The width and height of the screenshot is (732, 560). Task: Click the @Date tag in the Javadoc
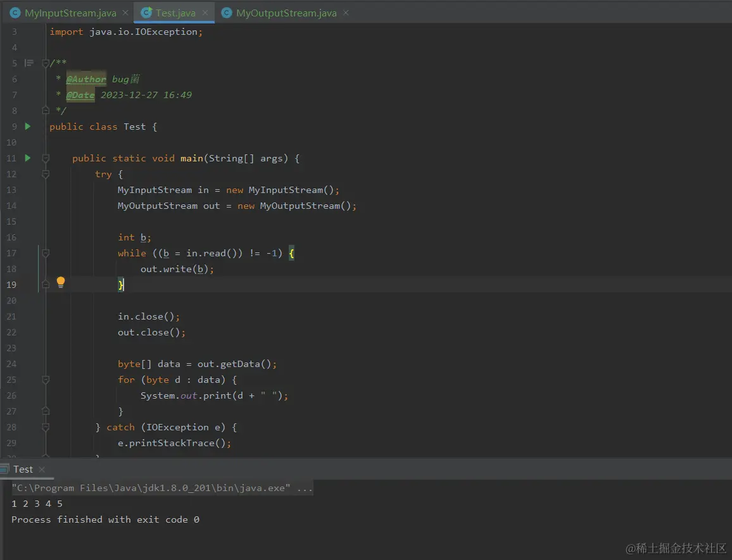80,95
